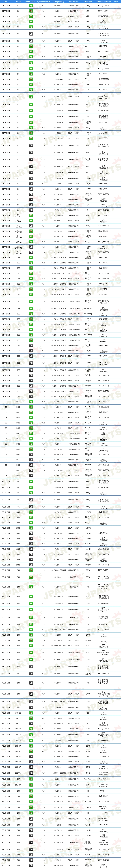Click the petrol icon in Peugeot 1007 KFU (ET3J4) row

coord(31,488)
